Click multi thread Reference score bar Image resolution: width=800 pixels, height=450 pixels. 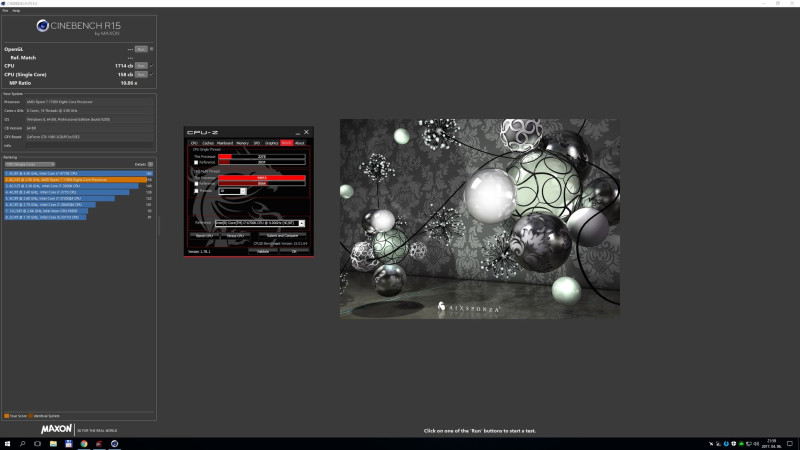tap(262, 183)
